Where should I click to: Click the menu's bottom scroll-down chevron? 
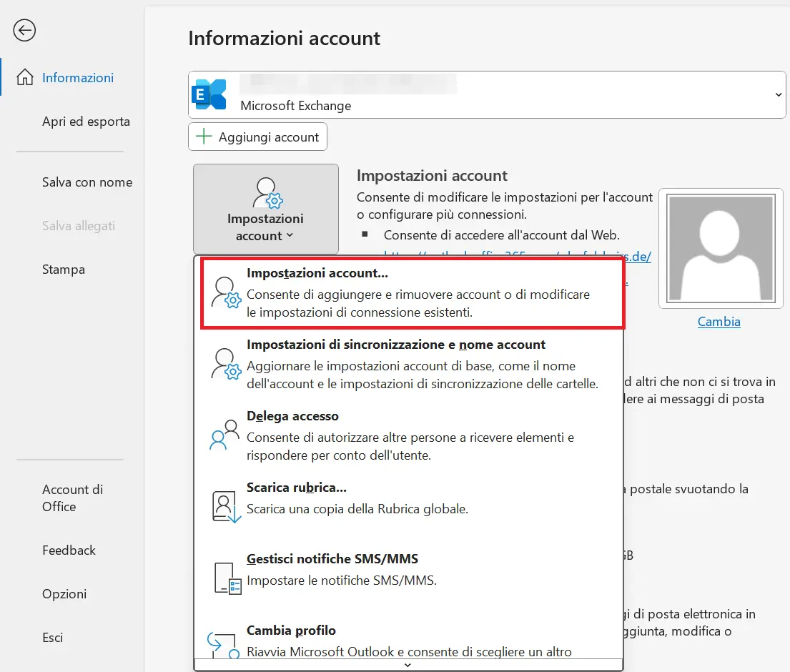click(408, 665)
